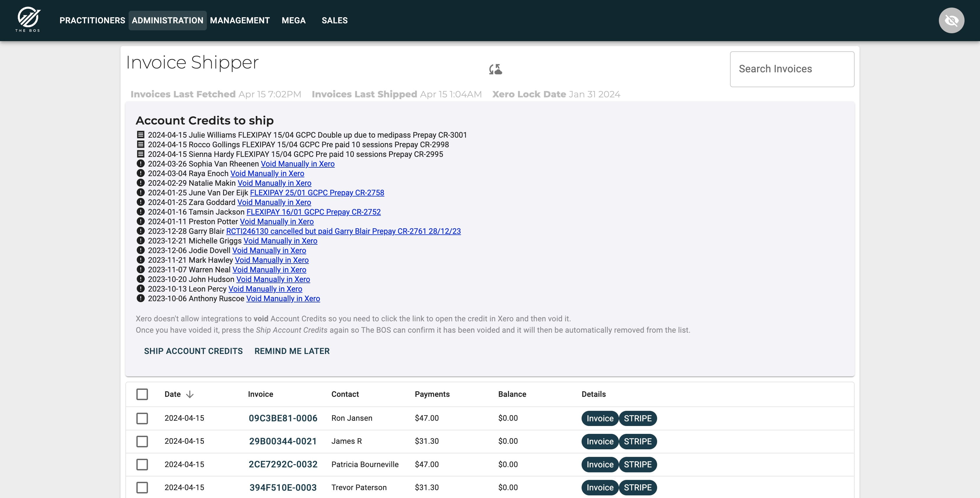Viewport: 980px width, 498px height.
Task: Open Void Manually in Xero for Michelle Griggs
Action: click(x=280, y=241)
